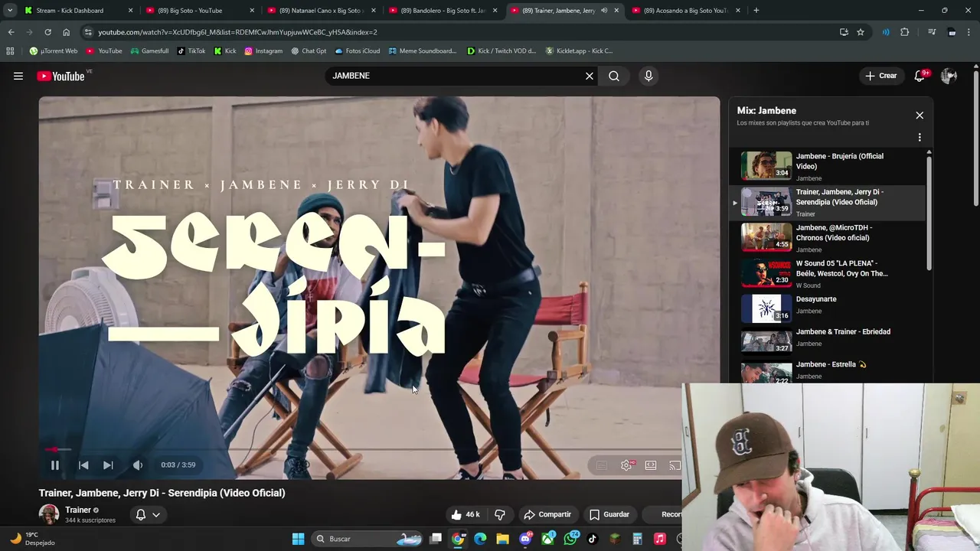Close the Mix: Jambene playlist panel
The height and width of the screenshot is (551, 980).
click(x=920, y=116)
